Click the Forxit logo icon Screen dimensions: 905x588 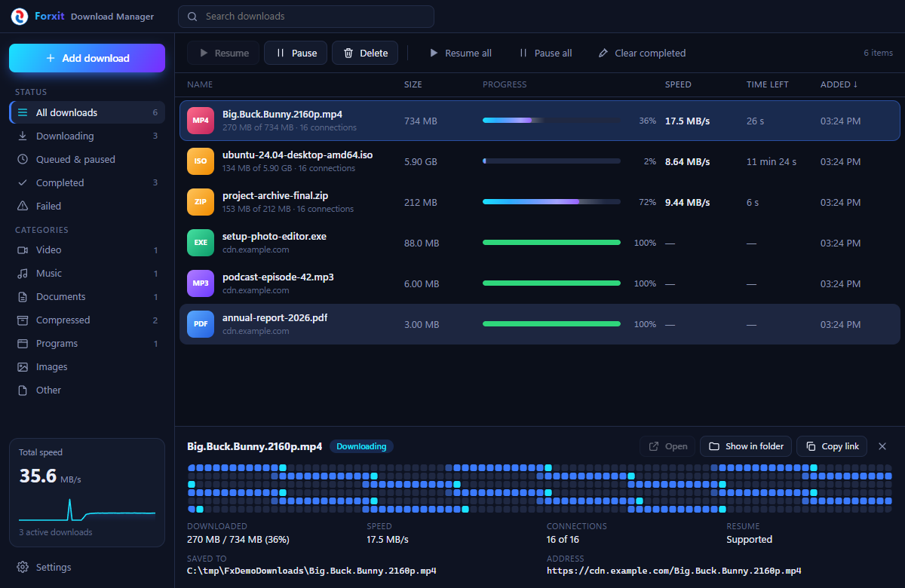coord(20,16)
